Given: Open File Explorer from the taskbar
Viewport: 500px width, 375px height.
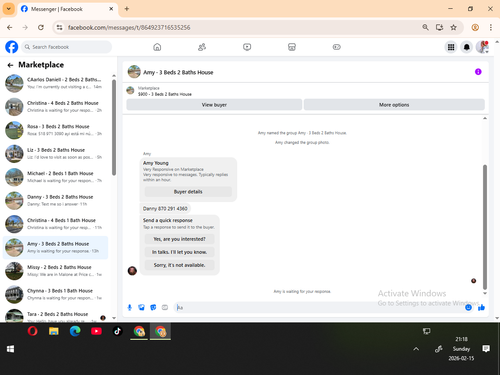Looking at the screenshot, I should point(54,331).
